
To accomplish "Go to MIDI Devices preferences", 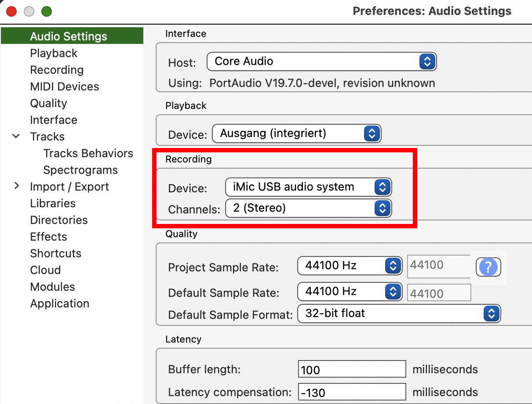I will 65,87.
